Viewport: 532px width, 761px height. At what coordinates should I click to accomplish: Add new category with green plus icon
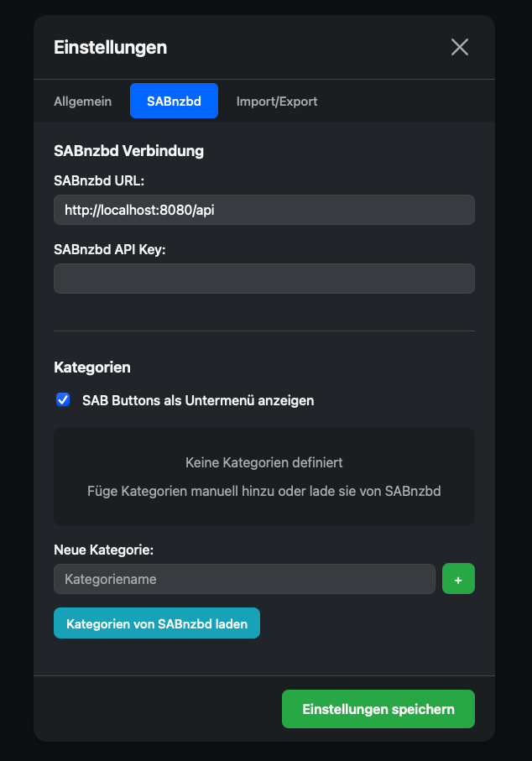[458, 579]
